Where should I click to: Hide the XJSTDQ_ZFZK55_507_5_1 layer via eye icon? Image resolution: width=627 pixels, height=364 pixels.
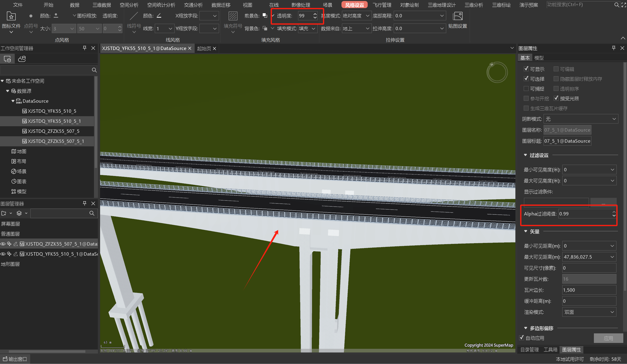click(3, 244)
